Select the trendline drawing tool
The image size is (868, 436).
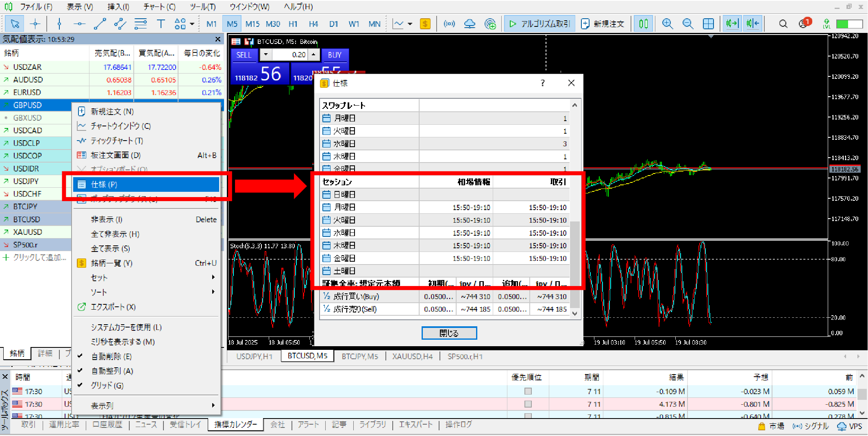[x=100, y=24]
